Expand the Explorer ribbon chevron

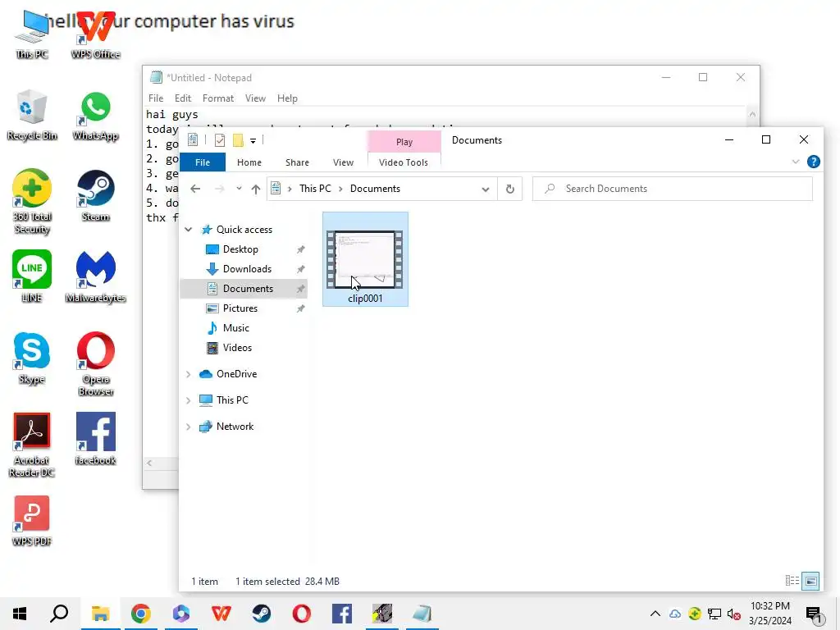pyautogui.click(x=796, y=162)
